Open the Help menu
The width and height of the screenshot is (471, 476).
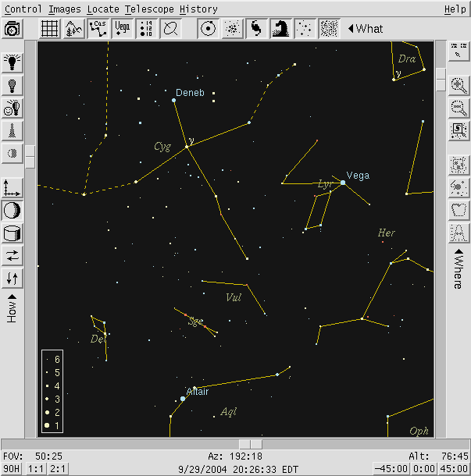click(455, 9)
